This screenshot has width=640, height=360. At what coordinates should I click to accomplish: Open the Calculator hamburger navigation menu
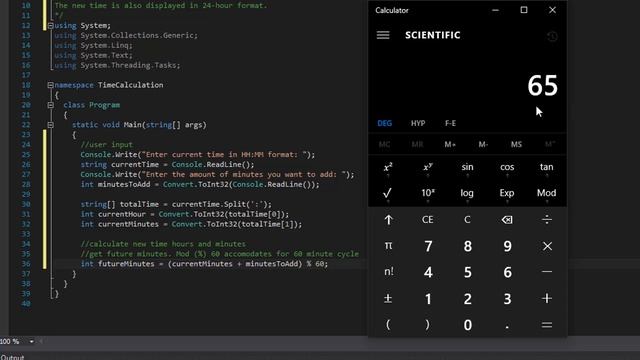[383, 35]
